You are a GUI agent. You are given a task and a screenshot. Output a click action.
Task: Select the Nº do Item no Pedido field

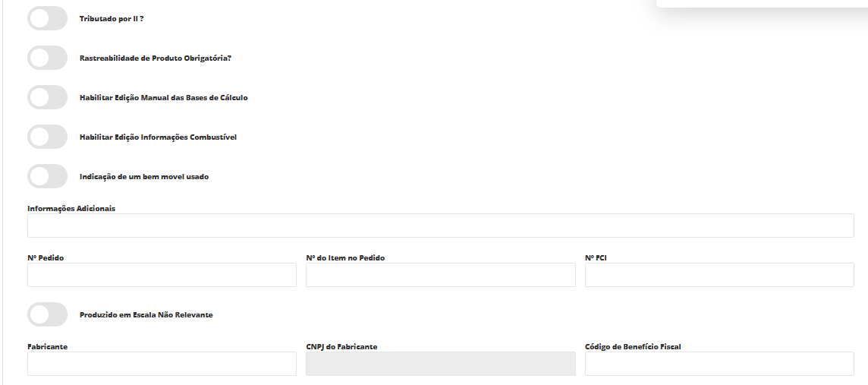coord(440,275)
